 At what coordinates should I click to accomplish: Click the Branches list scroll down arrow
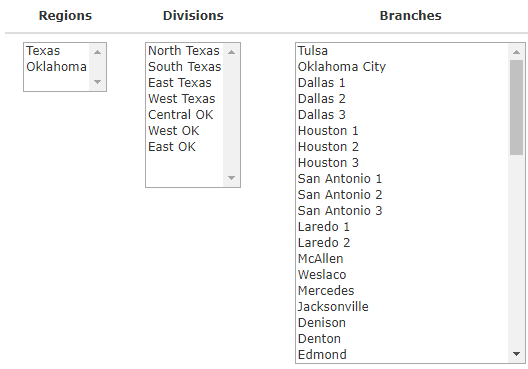(x=516, y=354)
